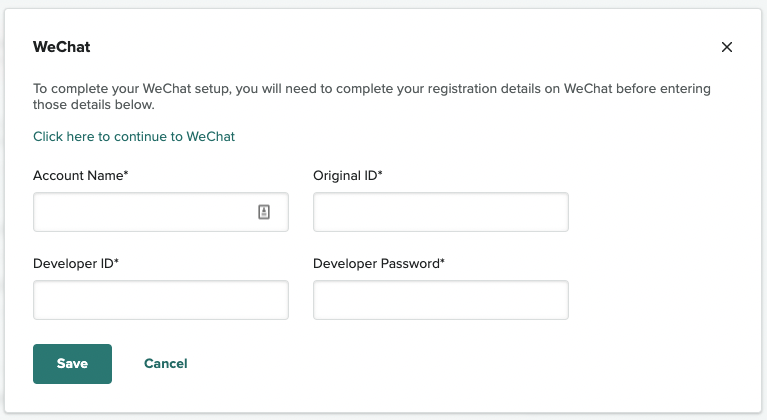The image size is (767, 420).
Task: Cancel the WeChat setup
Action: tap(166, 364)
